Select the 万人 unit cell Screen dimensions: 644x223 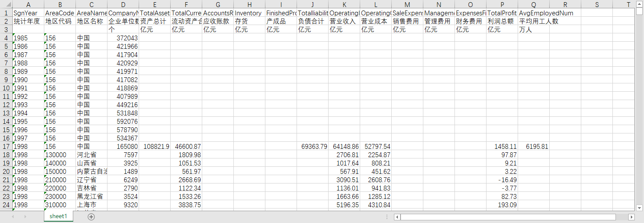[x=534, y=29]
